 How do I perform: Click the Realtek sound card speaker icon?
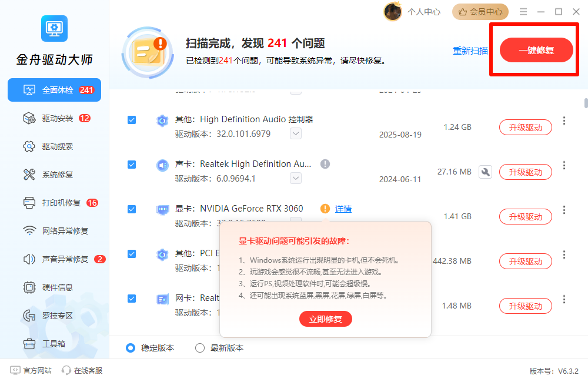pos(162,165)
